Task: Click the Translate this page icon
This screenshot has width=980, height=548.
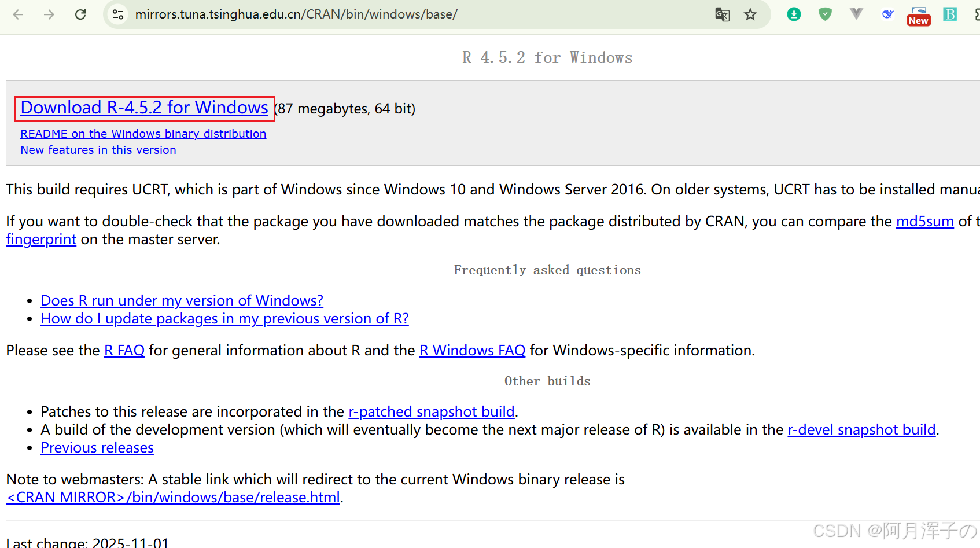Action: [722, 14]
